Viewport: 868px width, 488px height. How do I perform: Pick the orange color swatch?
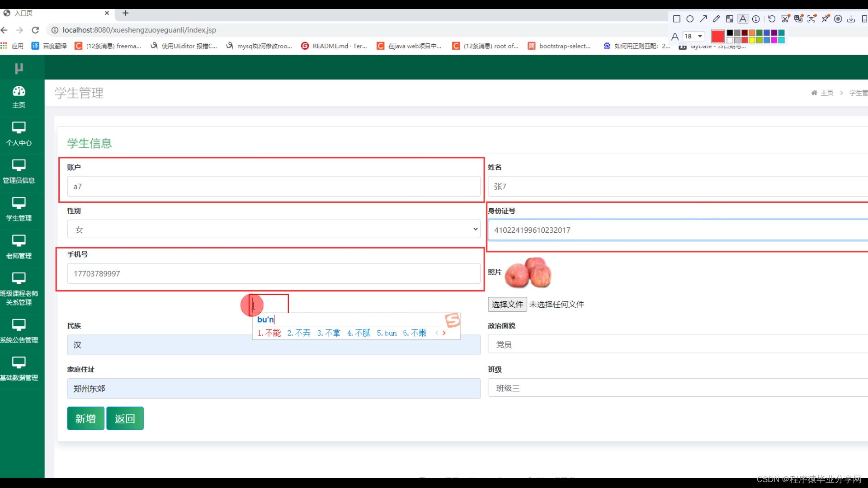click(752, 33)
